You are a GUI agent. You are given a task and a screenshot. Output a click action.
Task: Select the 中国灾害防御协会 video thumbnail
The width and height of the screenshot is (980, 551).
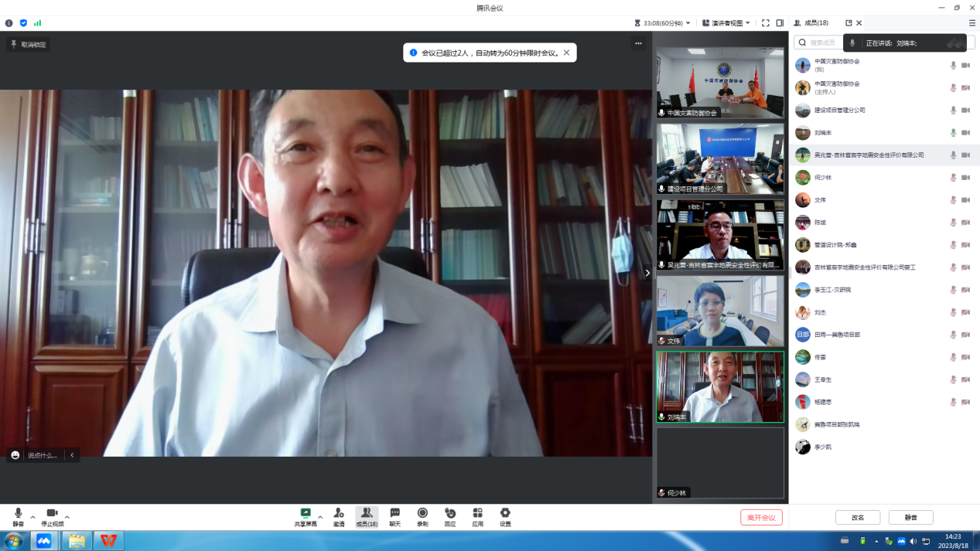click(720, 83)
